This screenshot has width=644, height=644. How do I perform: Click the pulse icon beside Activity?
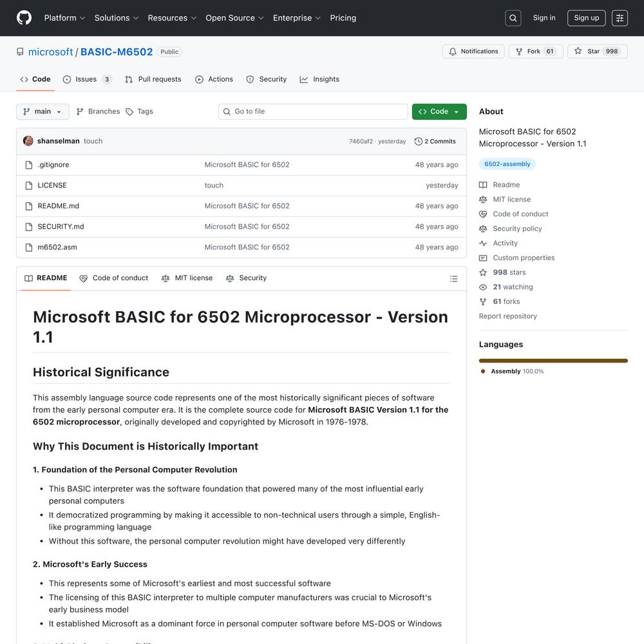483,243
